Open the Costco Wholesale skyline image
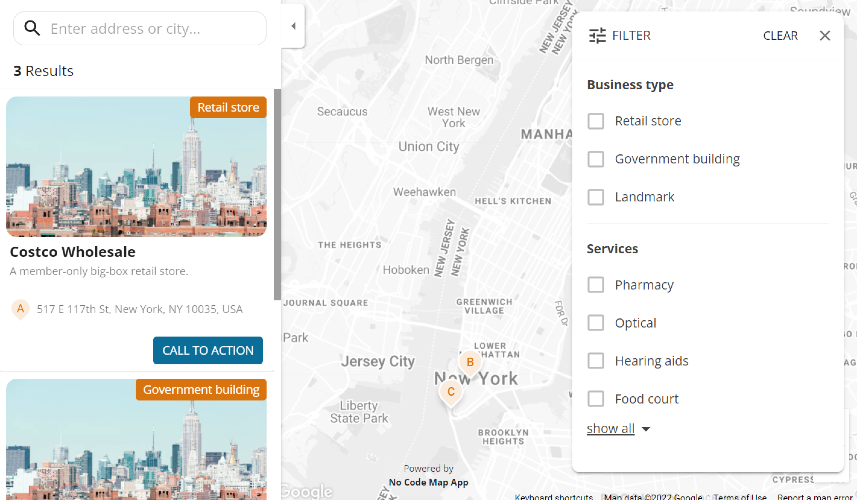The width and height of the screenshot is (857, 500). click(136, 167)
